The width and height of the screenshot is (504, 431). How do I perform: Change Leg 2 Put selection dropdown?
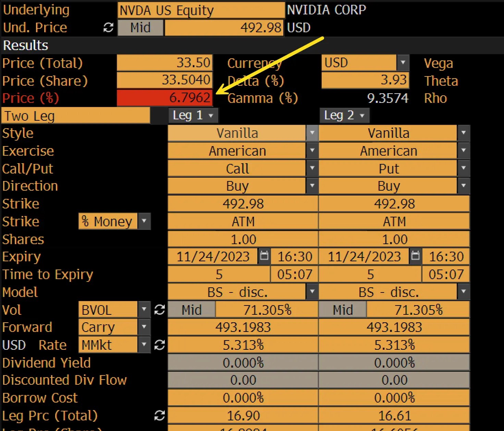[x=464, y=168]
